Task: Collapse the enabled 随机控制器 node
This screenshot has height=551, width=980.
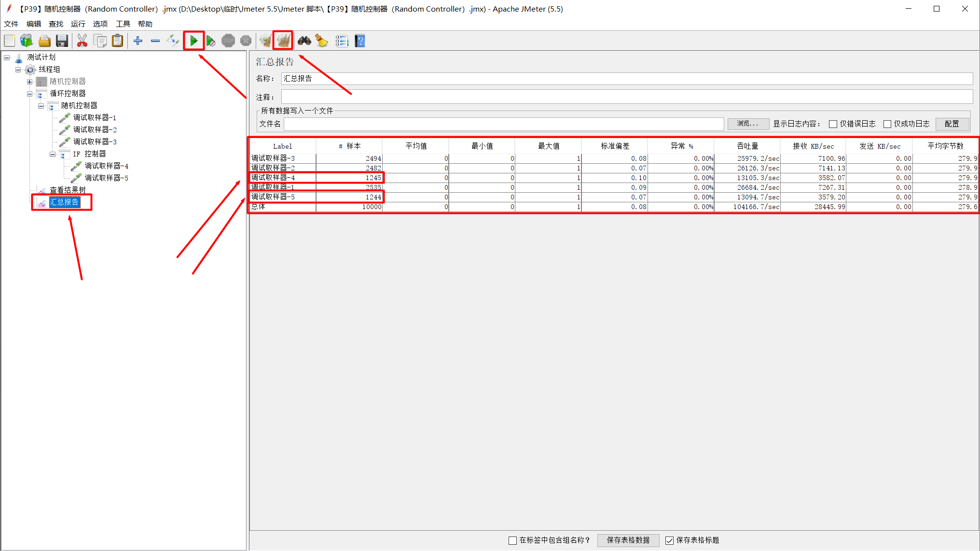Action: click(x=41, y=106)
